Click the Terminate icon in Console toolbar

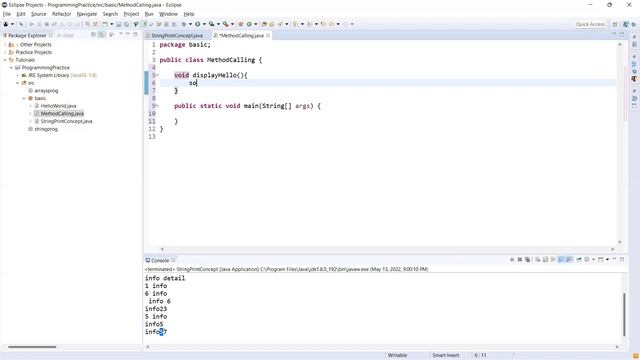[512, 259]
